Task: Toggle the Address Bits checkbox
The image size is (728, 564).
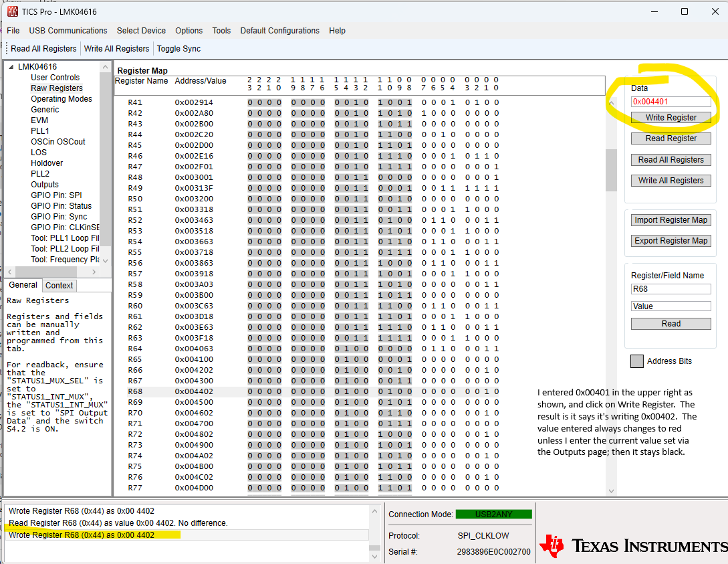Action: (636, 361)
